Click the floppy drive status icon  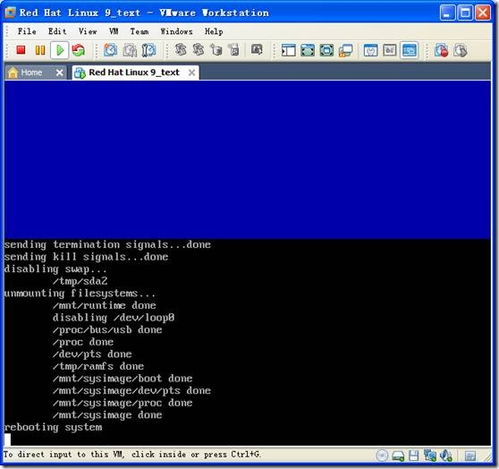413,456
